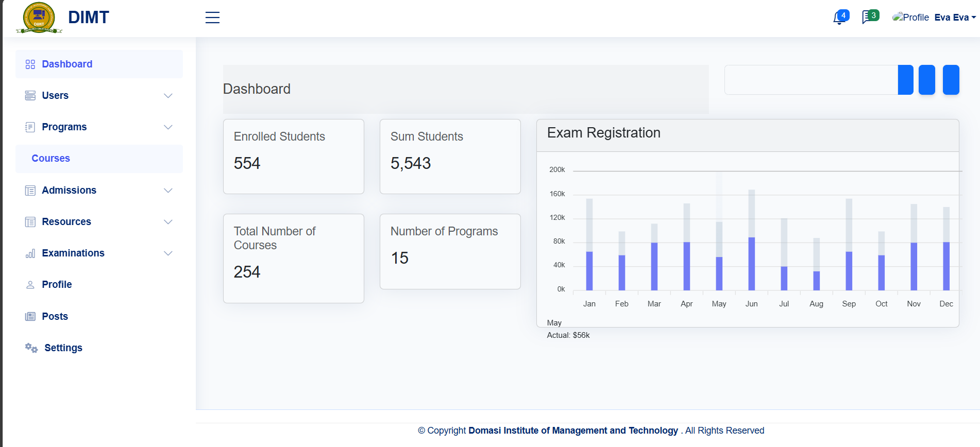Open the notifications bell icon
This screenshot has width=980, height=447.
click(x=839, y=18)
